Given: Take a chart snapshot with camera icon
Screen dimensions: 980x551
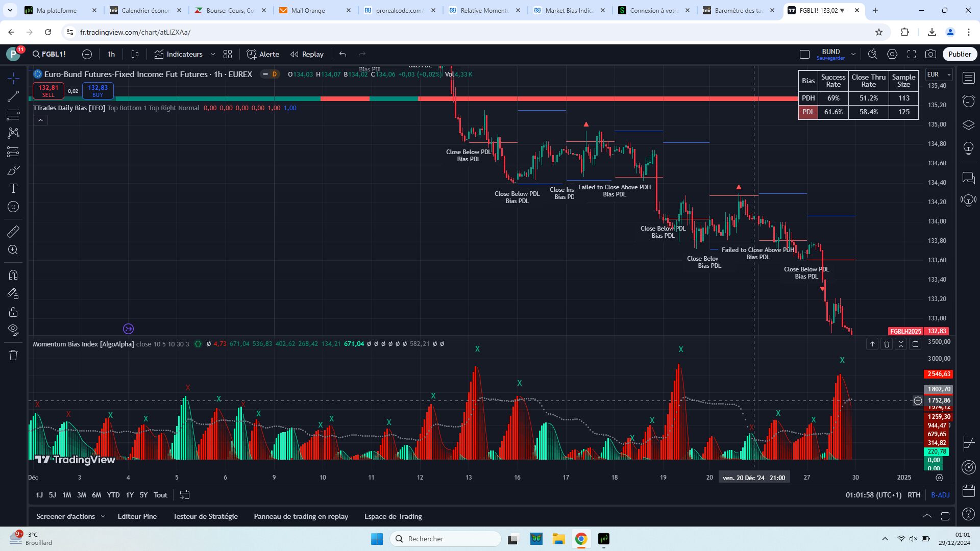Looking at the screenshot, I should coord(930,54).
